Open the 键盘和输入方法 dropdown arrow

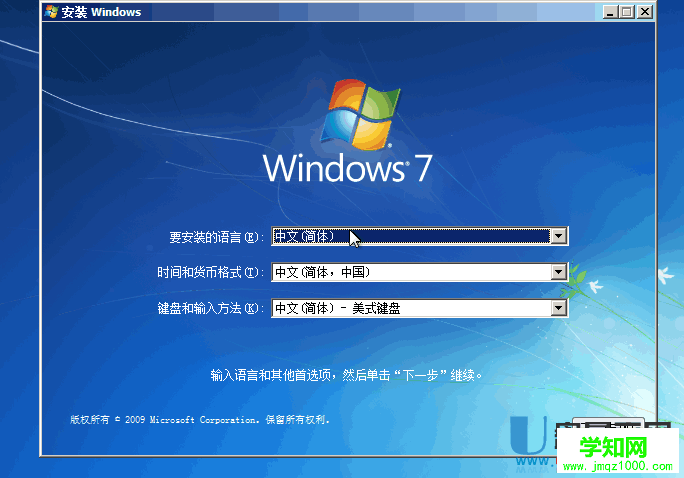pos(558,308)
